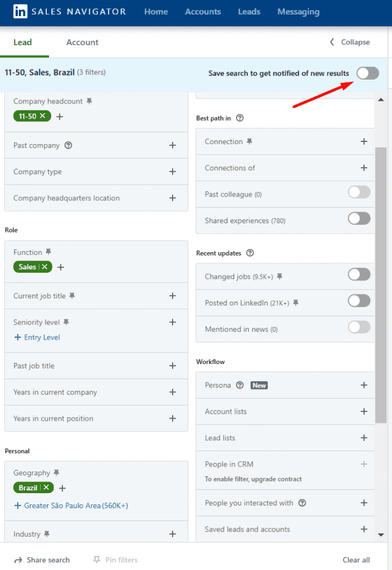This screenshot has width=392, height=570.
Task: Switch to the Account tab
Action: 82,42
